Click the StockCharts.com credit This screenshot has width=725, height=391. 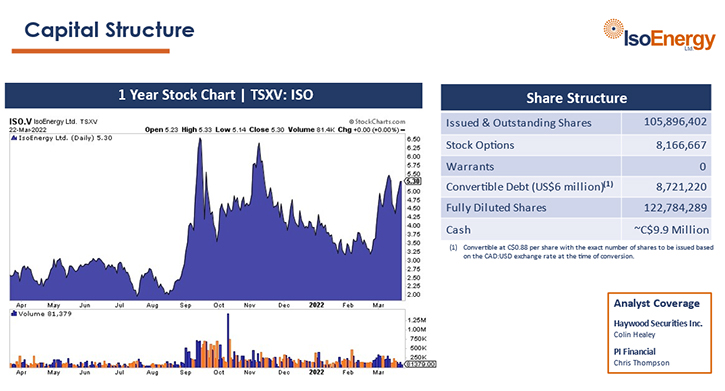(x=377, y=122)
